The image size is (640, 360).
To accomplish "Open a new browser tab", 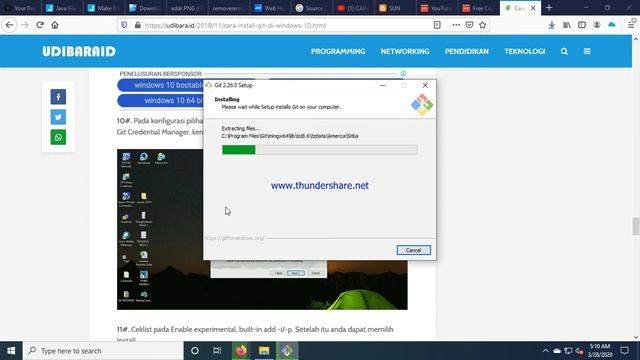I will [549, 8].
